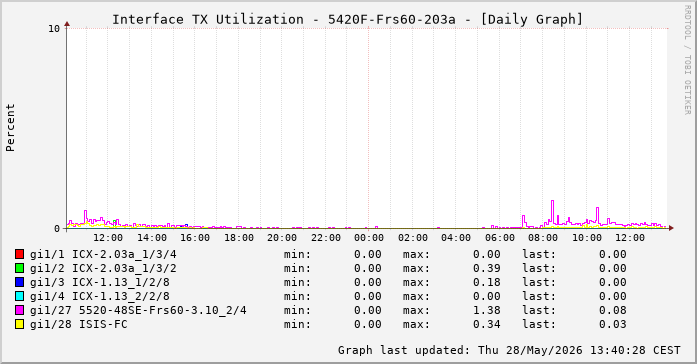Image resolution: width=697 pixels, height=364 pixels.
Task: Click the magenta gi1/27 legend swatch
Action: click(x=19, y=310)
